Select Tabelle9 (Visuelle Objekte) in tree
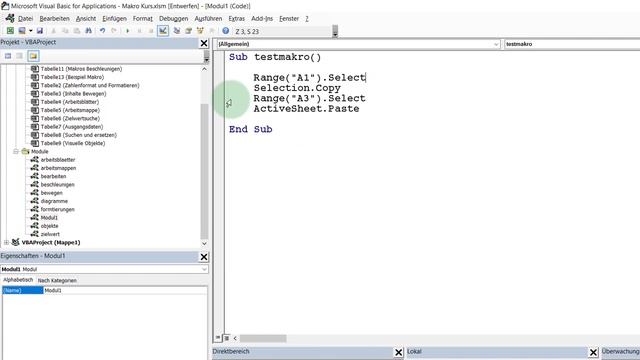The image size is (640, 360). [73, 143]
